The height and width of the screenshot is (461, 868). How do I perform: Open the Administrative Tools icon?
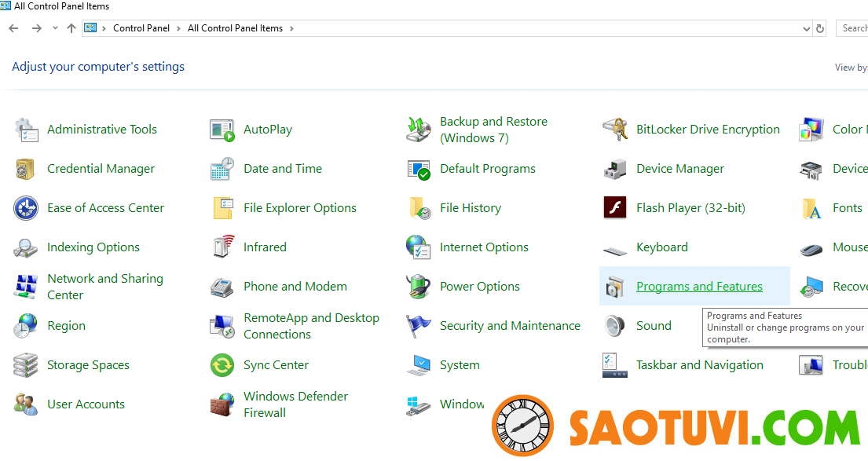(26, 130)
